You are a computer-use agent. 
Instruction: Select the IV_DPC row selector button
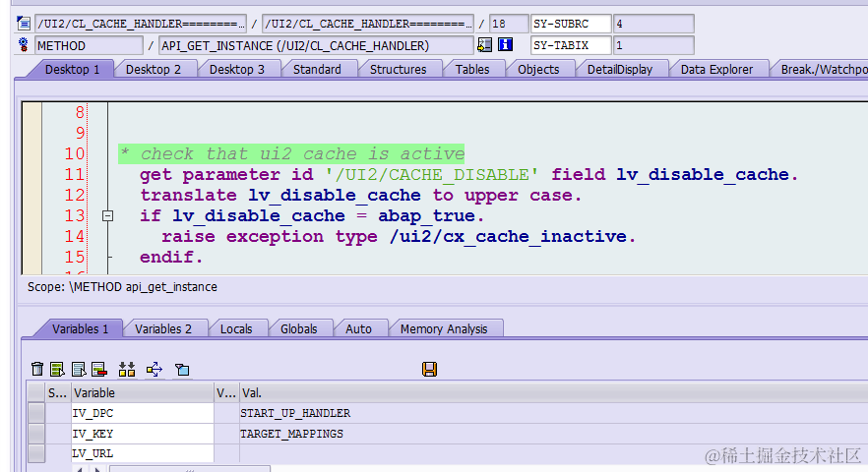pyautogui.click(x=36, y=413)
